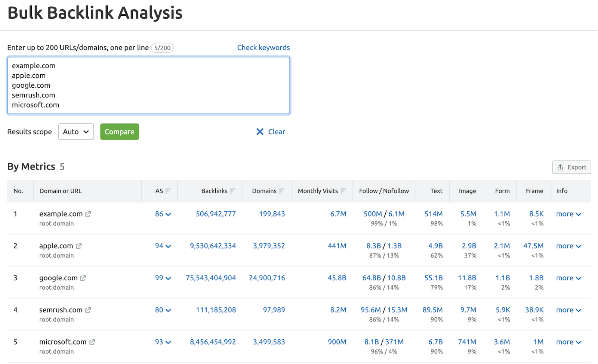Image resolution: width=598 pixels, height=364 pixels.
Task: Open referring domains 97,989 for semrush.com
Action: pos(274,310)
